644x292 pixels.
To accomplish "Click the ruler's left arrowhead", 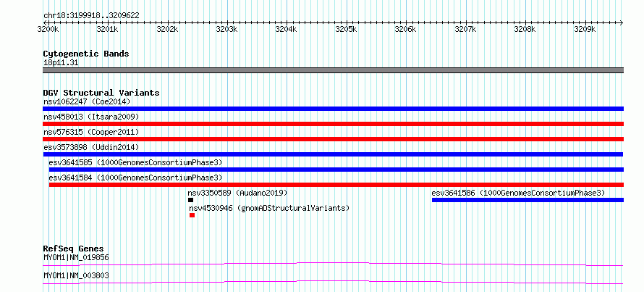I will tap(45, 22).
